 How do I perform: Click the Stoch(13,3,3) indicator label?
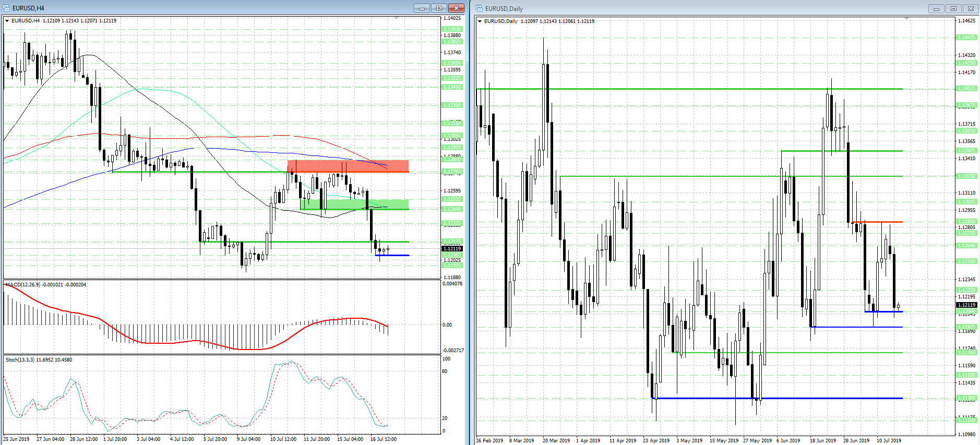(39, 360)
